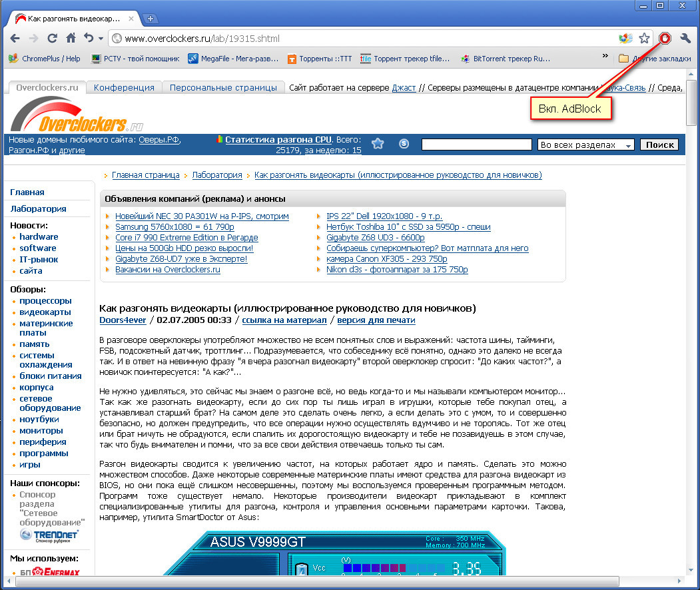The height and width of the screenshot is (590, 700).
Task: Click the star icon in the blue bar
Action: 378,144
